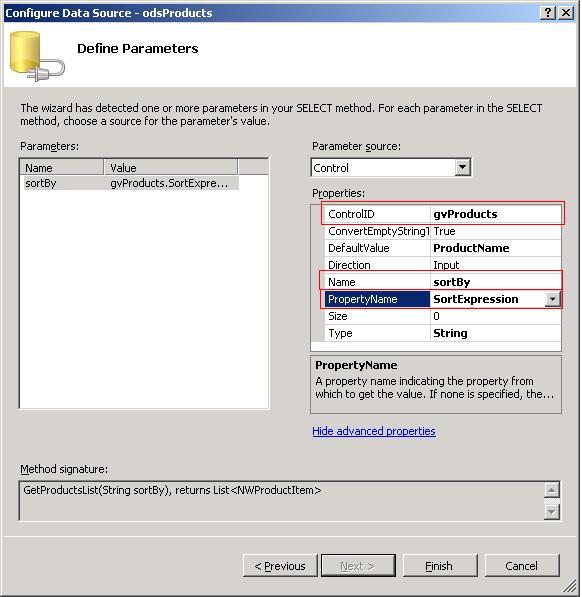Click the Input direction value
The width and height of the screenshot is (582, 597).
[496, 265]
